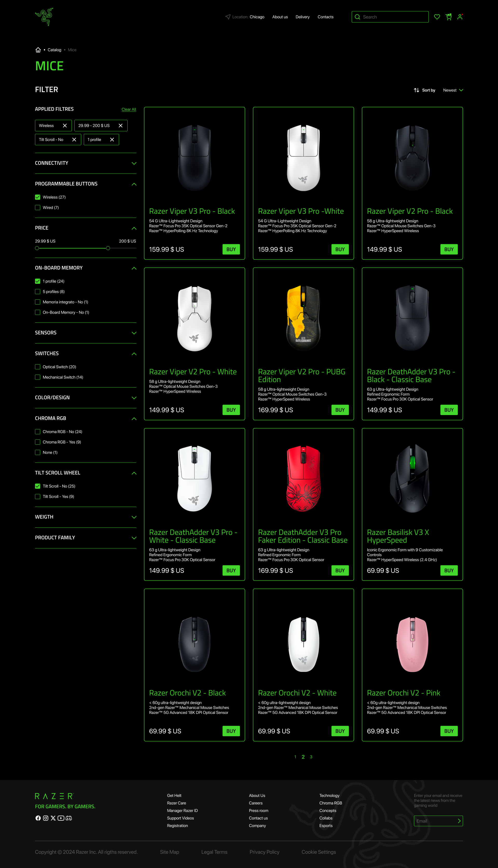Expand the Product Family filter section
Image resolution: width=498 pixels, height=868 pixels.
86,538
